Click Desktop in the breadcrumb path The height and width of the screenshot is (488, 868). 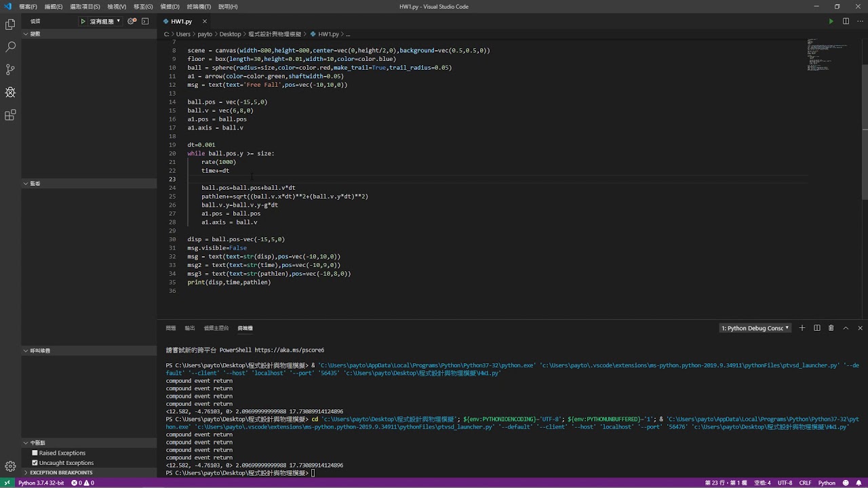[x=230, y=34]
